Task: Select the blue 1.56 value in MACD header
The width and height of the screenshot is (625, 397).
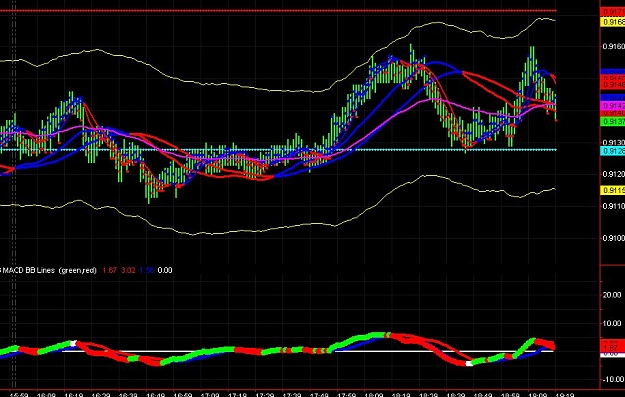Action: (x=146, y=270)
